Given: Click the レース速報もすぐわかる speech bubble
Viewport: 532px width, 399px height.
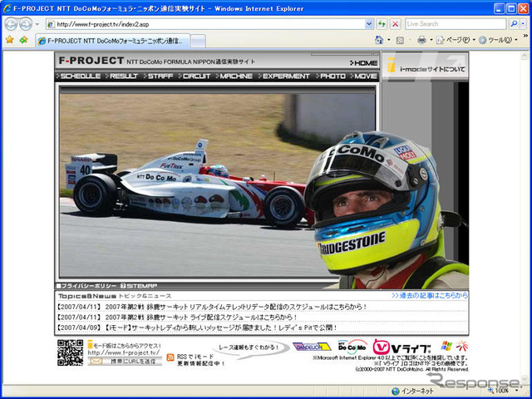Looking at the screenshot, I should [251, 348].
